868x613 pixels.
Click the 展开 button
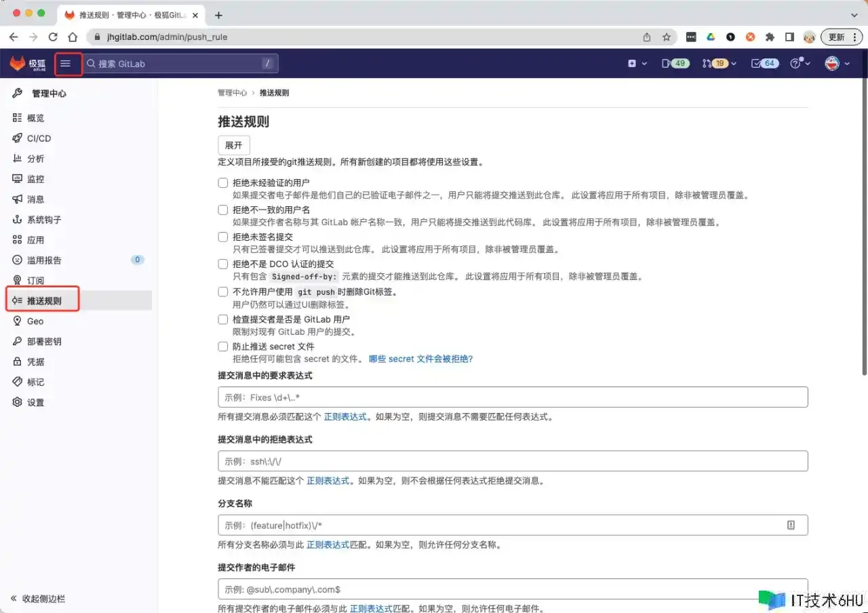click(234, 145)
